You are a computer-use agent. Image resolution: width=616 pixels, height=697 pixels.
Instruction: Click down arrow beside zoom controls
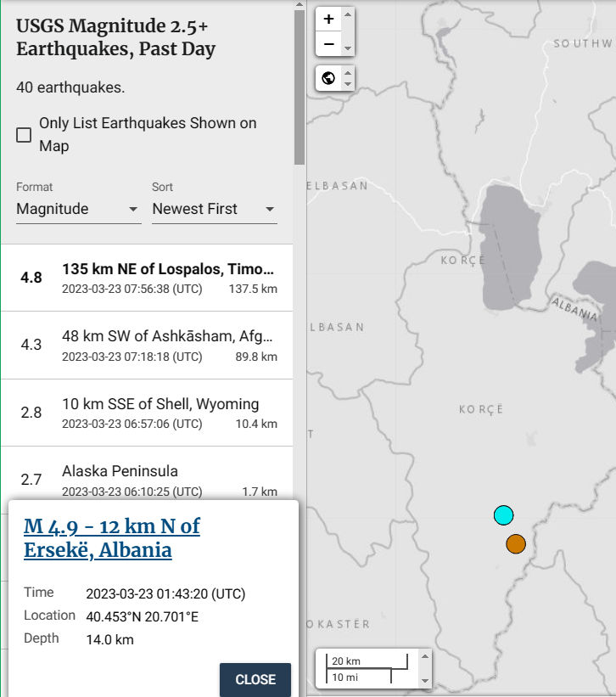[347, 48]
